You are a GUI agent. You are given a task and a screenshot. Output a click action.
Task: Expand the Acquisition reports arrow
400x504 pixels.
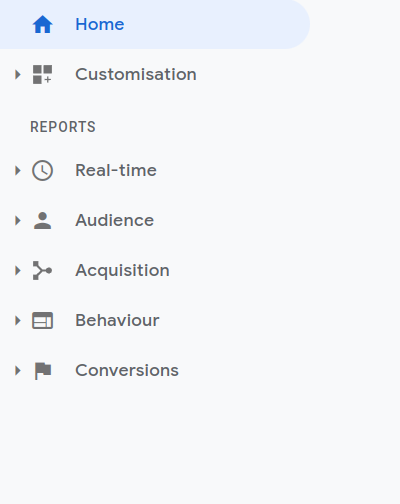(x=18, y=270)
